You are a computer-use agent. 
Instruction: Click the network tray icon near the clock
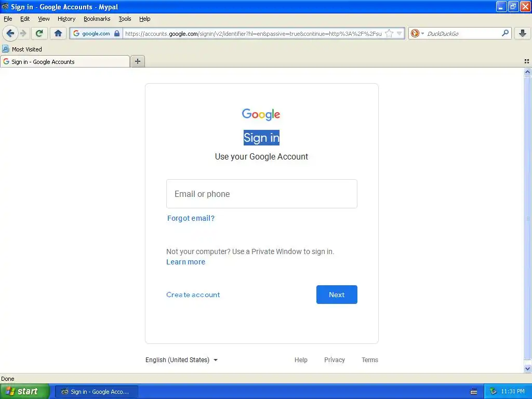click(493, 392)
